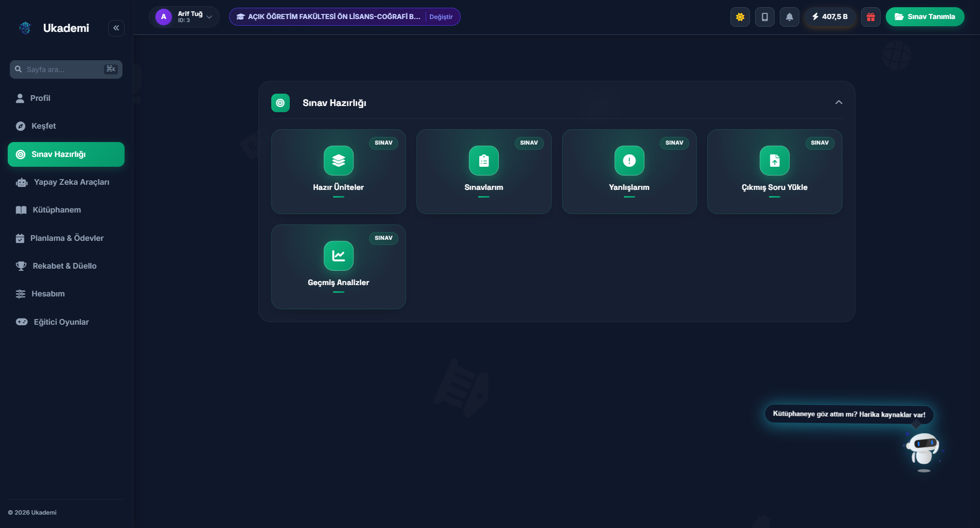980x528 pixels.
Task: Select Sınav Hazırlığı sidebar item
Action: coord(66,154)
